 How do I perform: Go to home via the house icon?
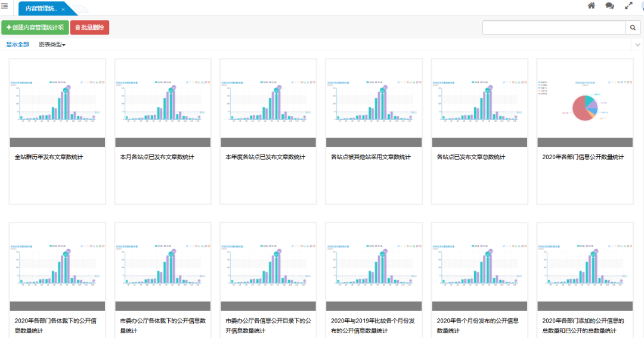[x=592, y=6]
